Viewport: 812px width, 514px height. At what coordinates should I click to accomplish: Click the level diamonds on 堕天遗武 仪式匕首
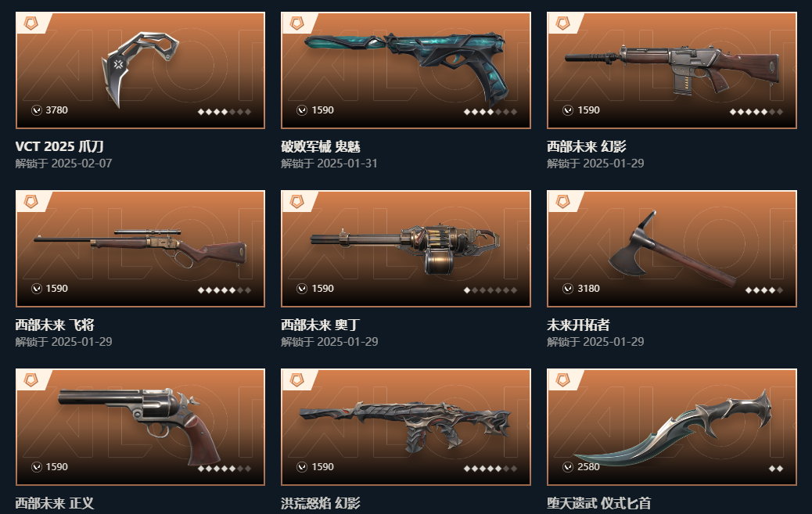(x=776, y=469)
